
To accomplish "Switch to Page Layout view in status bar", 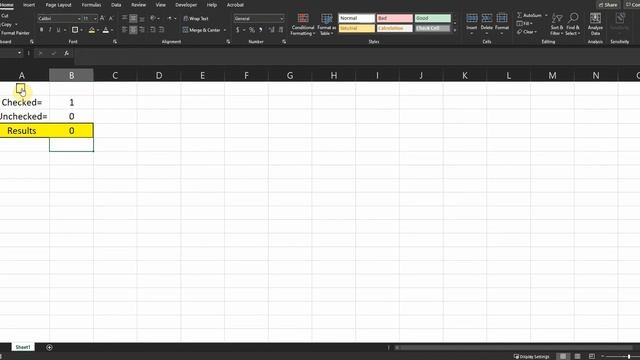I will pyautogui.click(x=577, y=356).
